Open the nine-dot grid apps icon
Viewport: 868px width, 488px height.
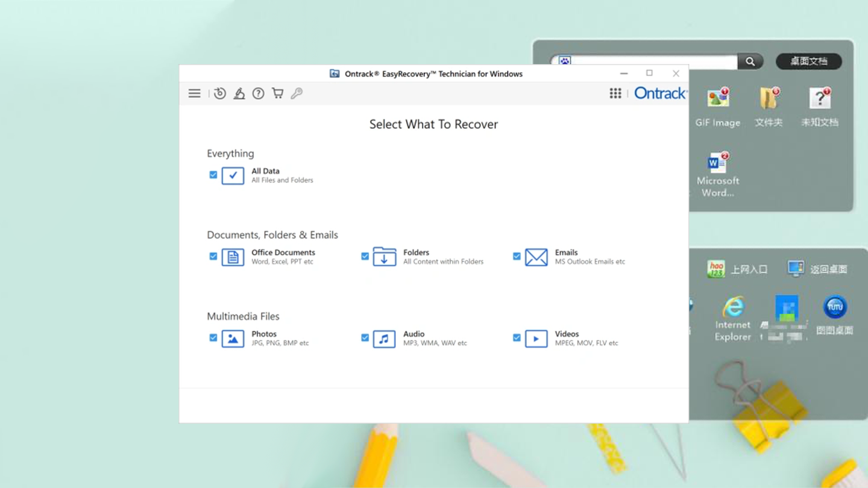click(x=615, y=93)
